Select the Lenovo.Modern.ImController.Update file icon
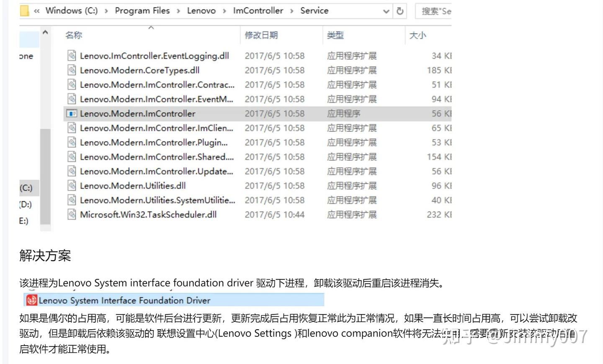This screenshot has height=364, width=603. [x=71, y=171]
